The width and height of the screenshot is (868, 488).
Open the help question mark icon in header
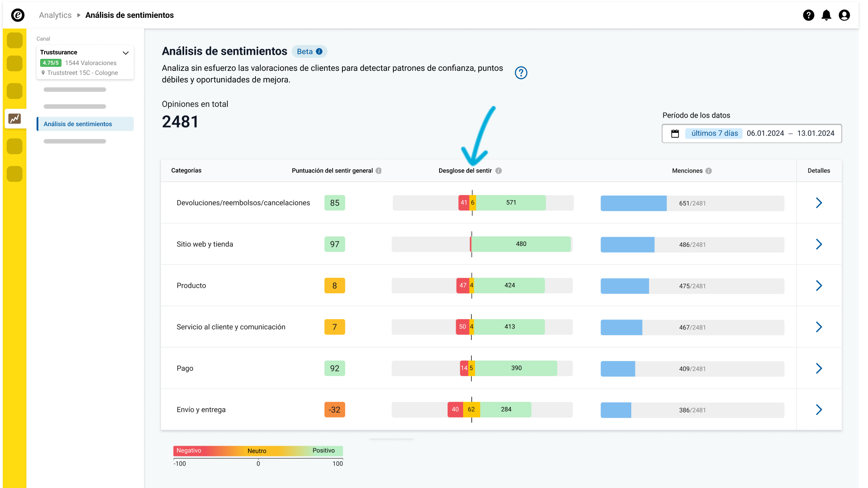click(809, 15)
